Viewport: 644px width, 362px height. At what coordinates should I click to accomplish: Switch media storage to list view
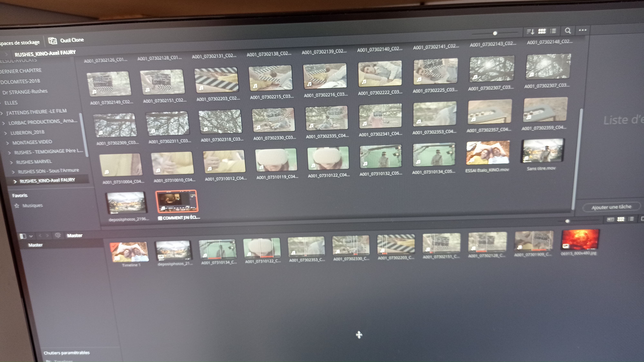[553, 31]
